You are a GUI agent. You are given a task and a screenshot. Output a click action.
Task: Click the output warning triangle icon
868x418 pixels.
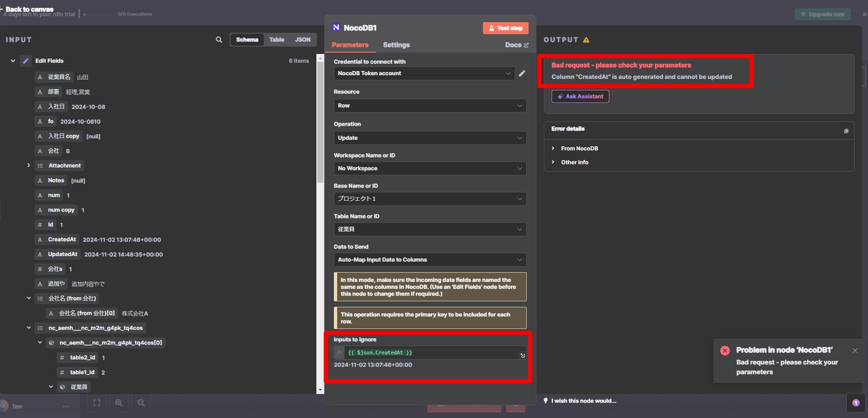(x=586, y=40)
